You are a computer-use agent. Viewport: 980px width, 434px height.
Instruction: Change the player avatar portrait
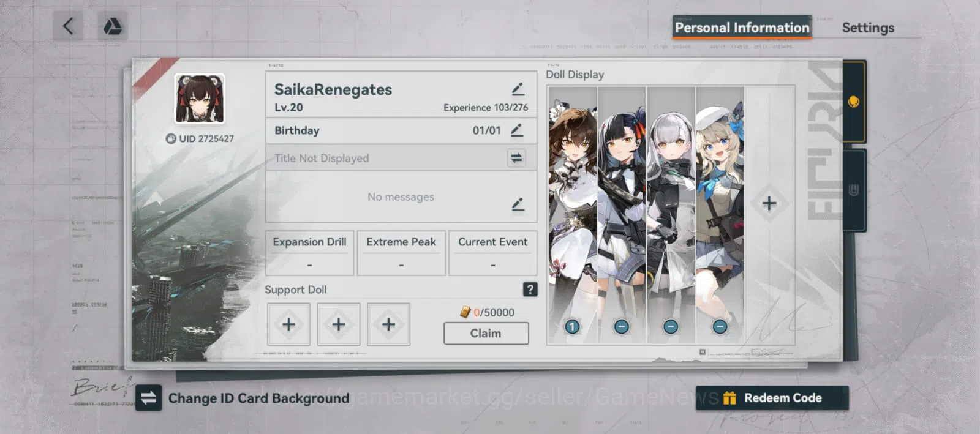point(200,99)
